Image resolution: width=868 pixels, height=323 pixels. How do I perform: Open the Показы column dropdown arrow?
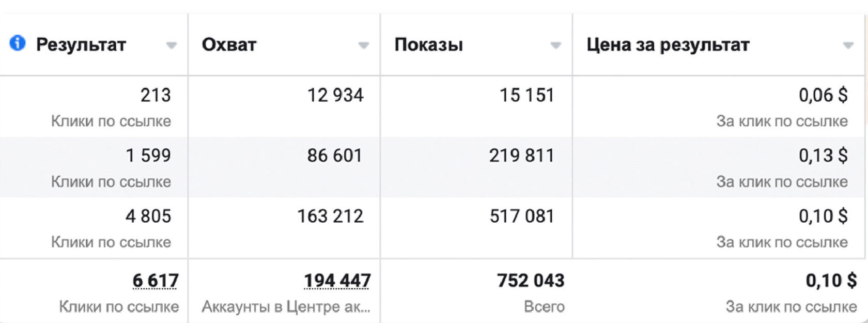[x=556, y=45]
